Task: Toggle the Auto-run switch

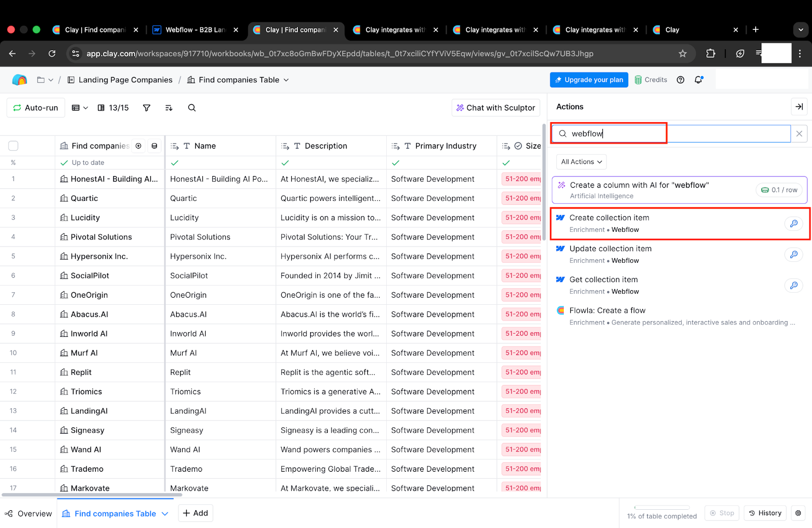Action: pyautogui.click(x=36, y=108)
